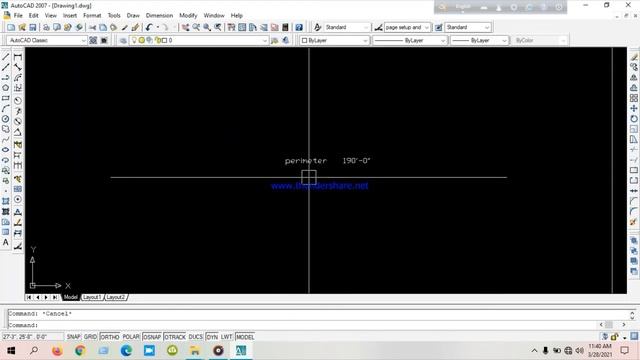Switch to the Layout1 tab
The height and width of the screenshot is (360, 640).
tap(92, 297)
